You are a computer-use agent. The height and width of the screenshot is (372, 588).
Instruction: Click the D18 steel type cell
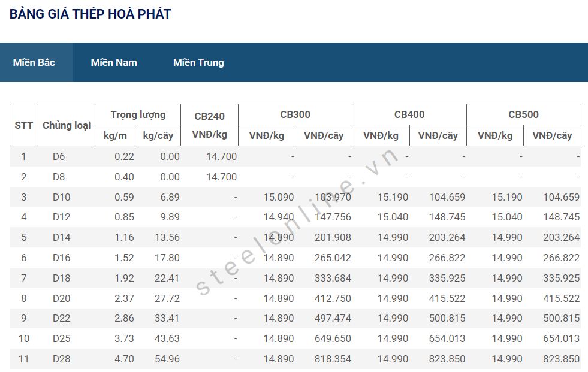tap(62, 278)
